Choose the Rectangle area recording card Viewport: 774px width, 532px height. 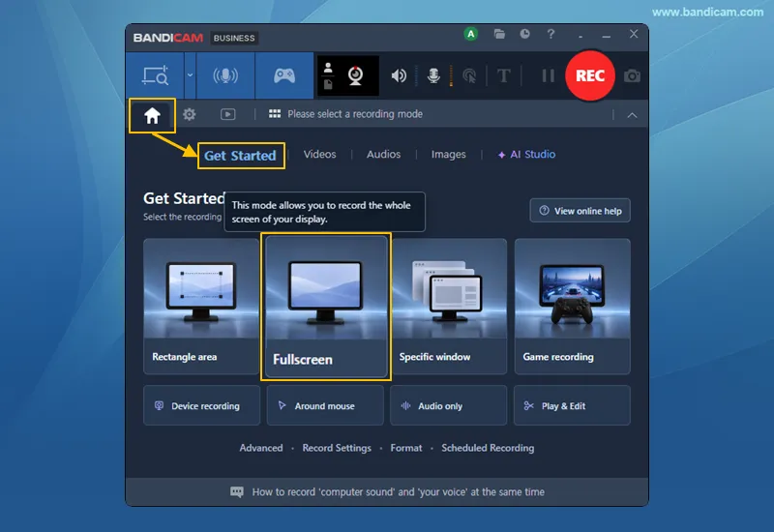pyautogui.click(x=201, y=306)
